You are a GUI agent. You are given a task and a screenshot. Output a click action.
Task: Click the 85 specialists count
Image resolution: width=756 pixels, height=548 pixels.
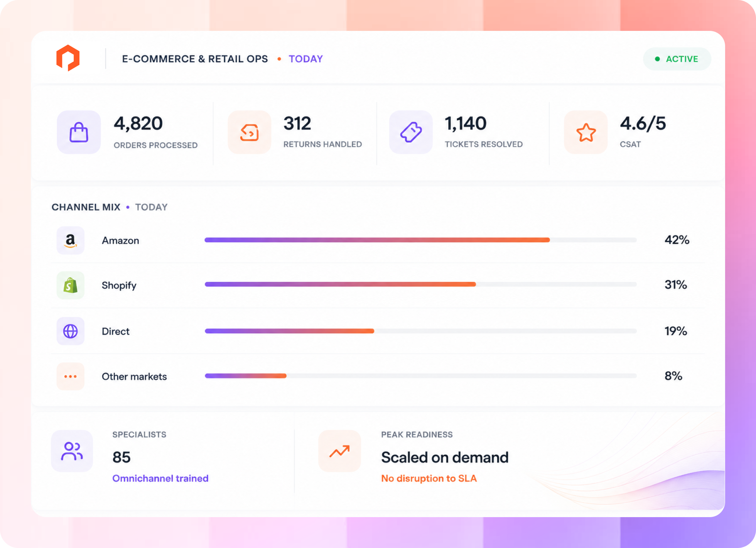(x=121, y=457)
